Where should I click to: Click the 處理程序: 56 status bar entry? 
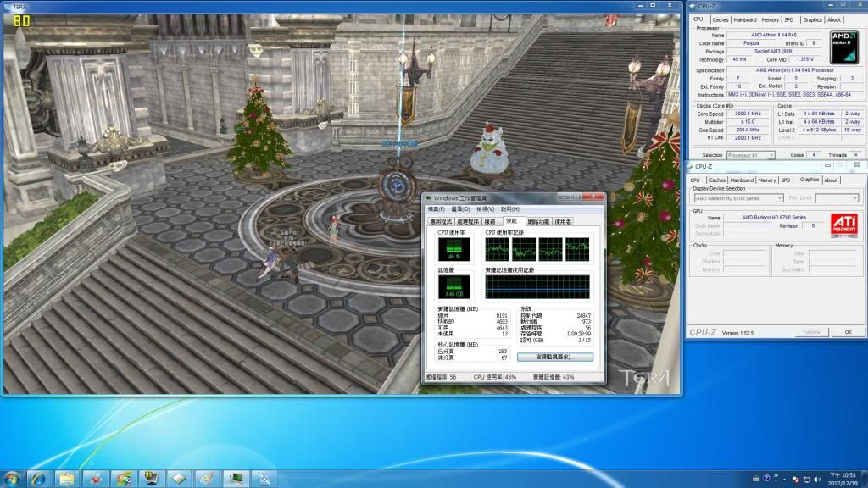441,377
